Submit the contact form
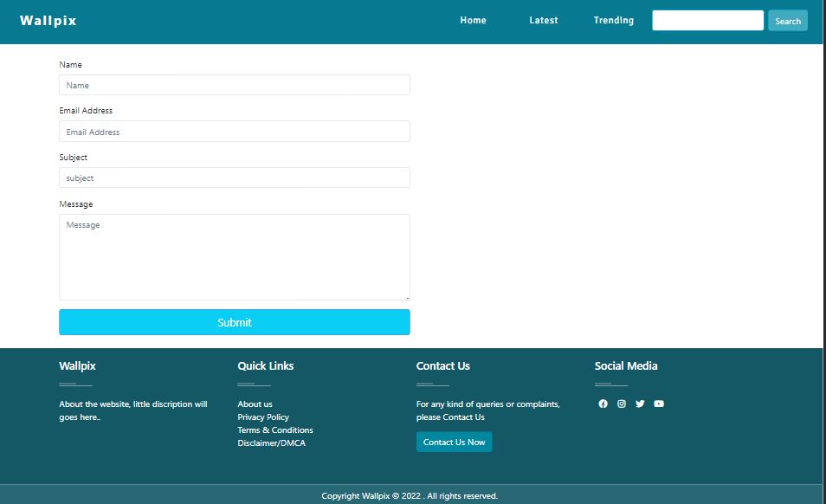826x504 pixels. (x=234, y=322)
